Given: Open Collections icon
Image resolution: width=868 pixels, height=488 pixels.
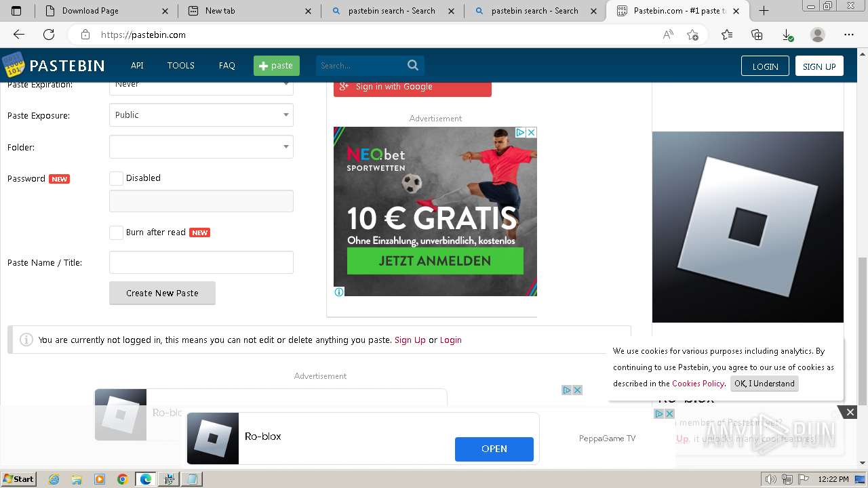Looking at the screenshot, I should tap(757, 35).
